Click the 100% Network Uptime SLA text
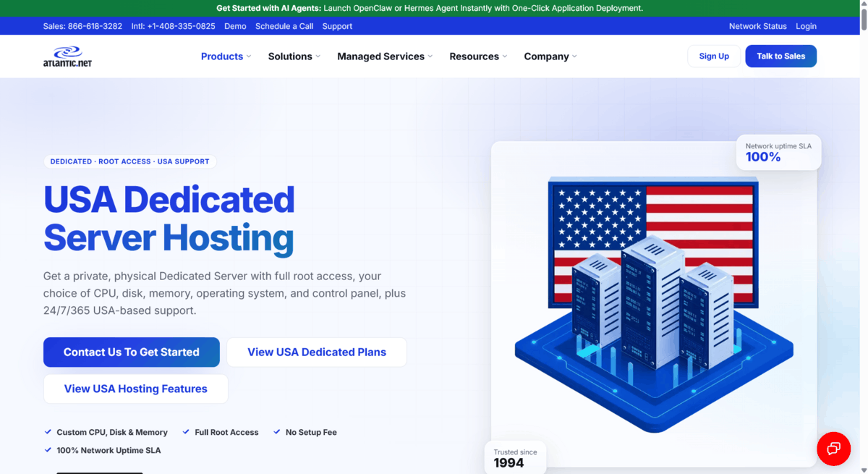Image resolution: width=868 pixels, height=474 pixels. coord(109,450)
